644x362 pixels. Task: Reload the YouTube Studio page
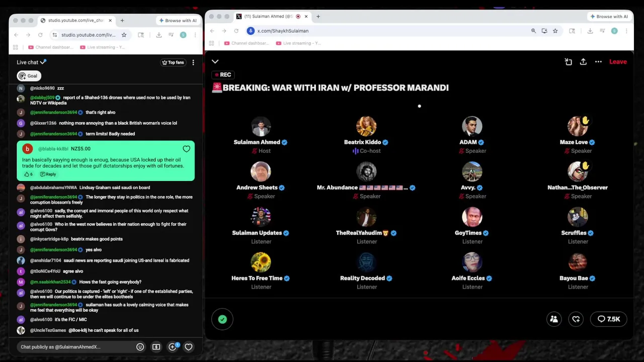click(x=40, y=35)
